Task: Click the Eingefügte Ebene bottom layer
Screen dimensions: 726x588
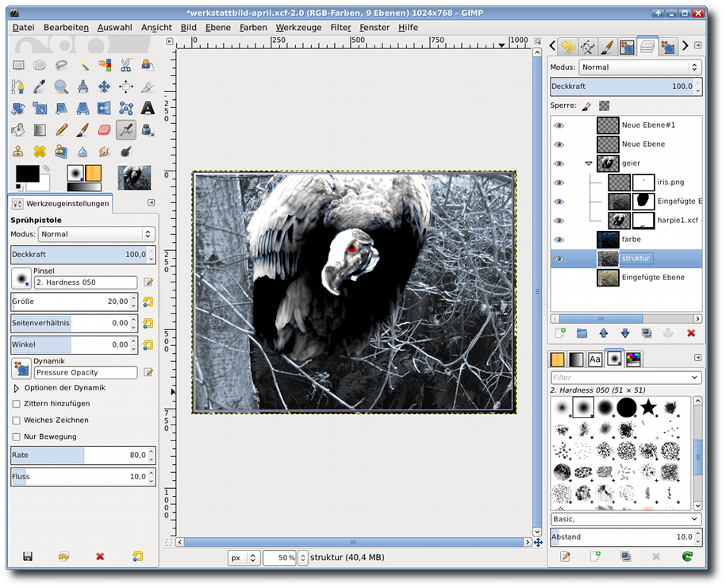Action: click(652, 278)
